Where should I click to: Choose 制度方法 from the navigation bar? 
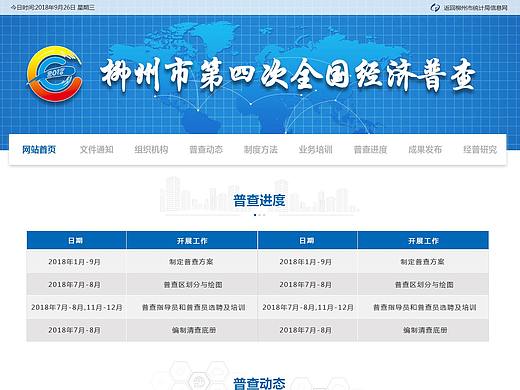pos(261,150)
